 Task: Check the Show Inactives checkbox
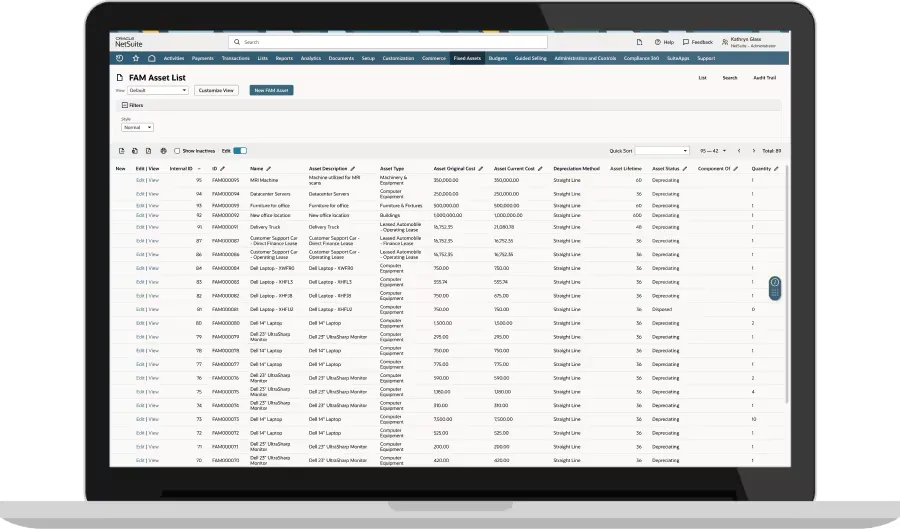click(x=177, y=151)
